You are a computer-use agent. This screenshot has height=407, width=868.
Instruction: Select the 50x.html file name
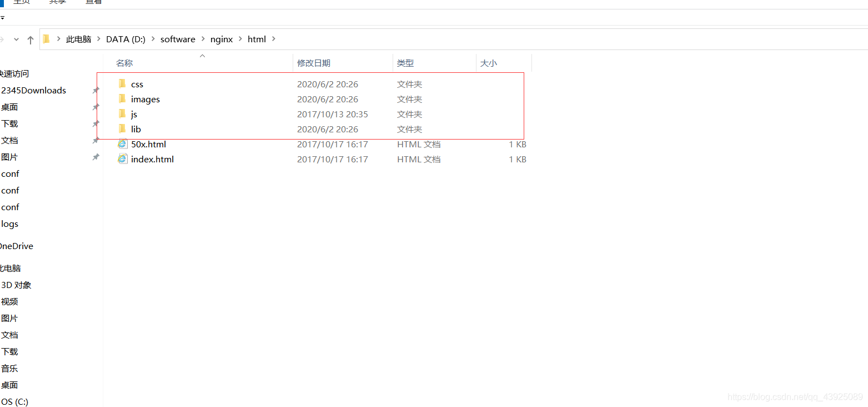[148, 145]
